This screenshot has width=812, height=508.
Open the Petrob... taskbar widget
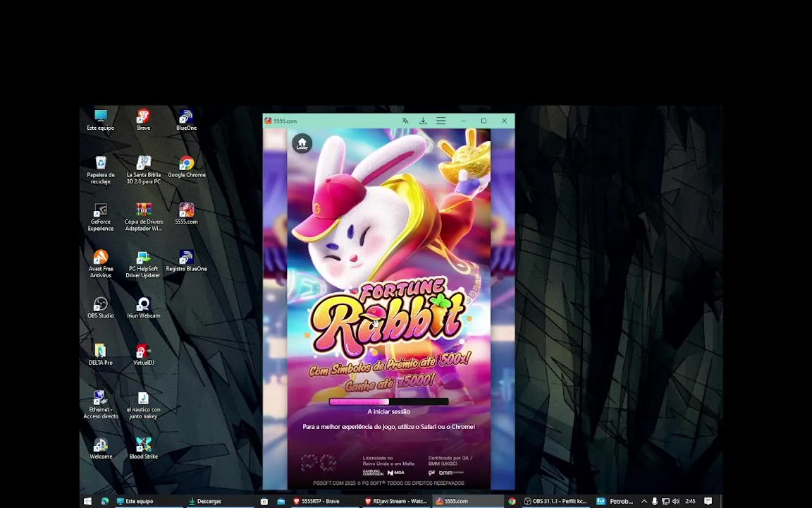[x=615, y=501]
